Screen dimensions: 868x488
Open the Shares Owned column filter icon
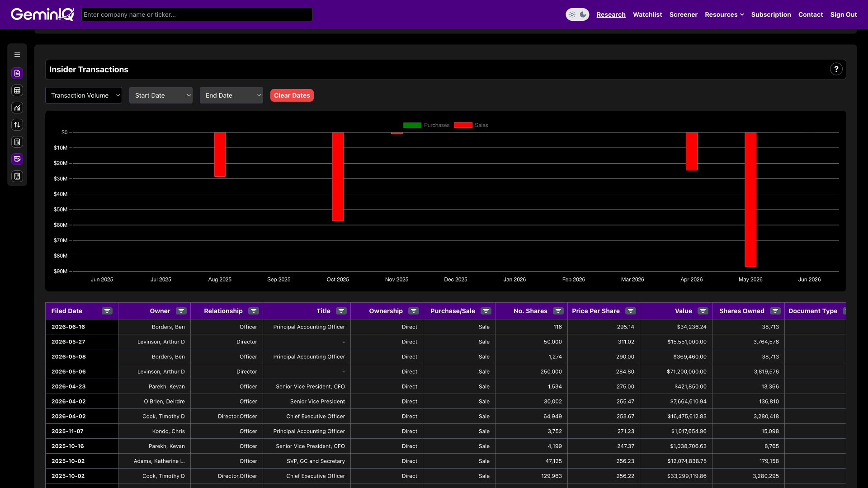point(775,311)
